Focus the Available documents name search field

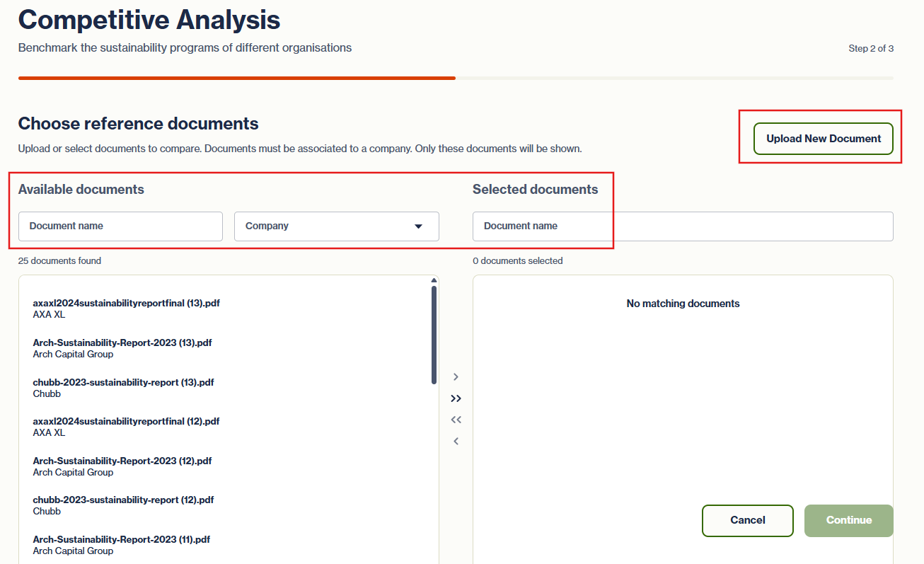(x=120, y=226)
